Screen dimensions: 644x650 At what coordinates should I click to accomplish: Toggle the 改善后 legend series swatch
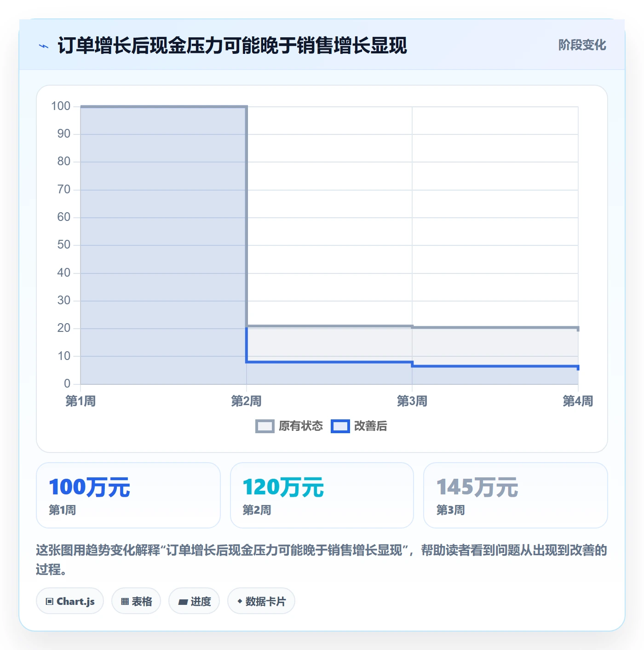tap(340, 426)
